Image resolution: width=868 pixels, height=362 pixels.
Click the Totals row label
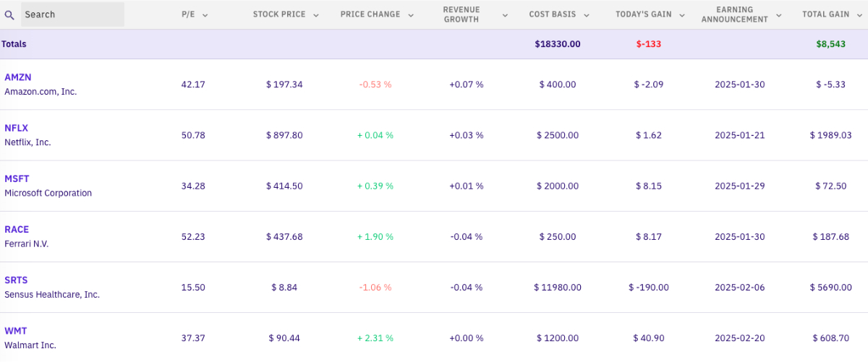click(x=14, y=44)
